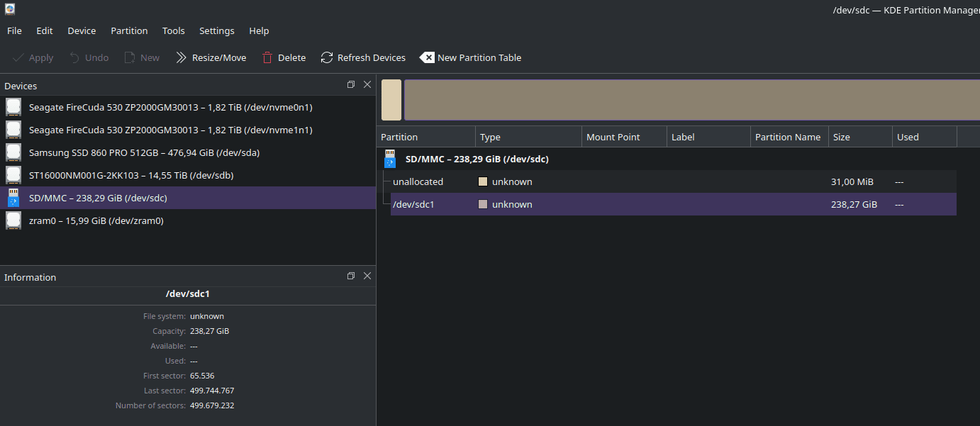
Task: Click the KDE Partition Manager app icon in the title bar
Action: coord(10,9)
